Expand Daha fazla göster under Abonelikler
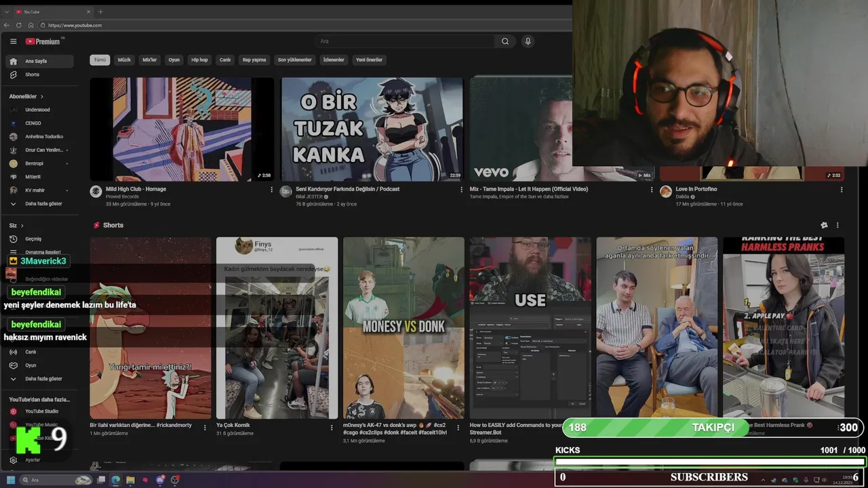Viewport: 868px width, 488px height. coord(39,203)
